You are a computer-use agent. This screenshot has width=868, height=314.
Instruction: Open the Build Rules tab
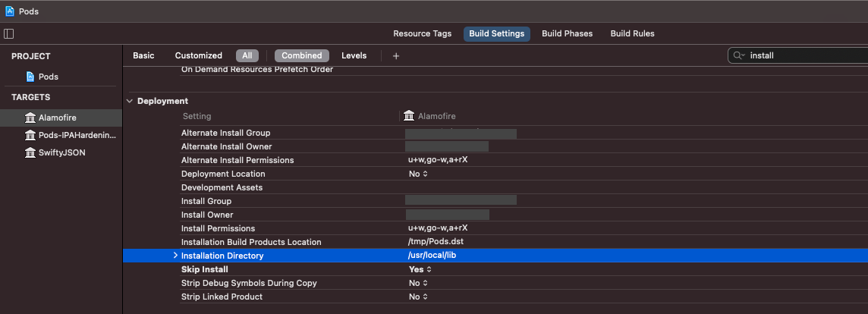pyautogui.click(x=632, y=34)
